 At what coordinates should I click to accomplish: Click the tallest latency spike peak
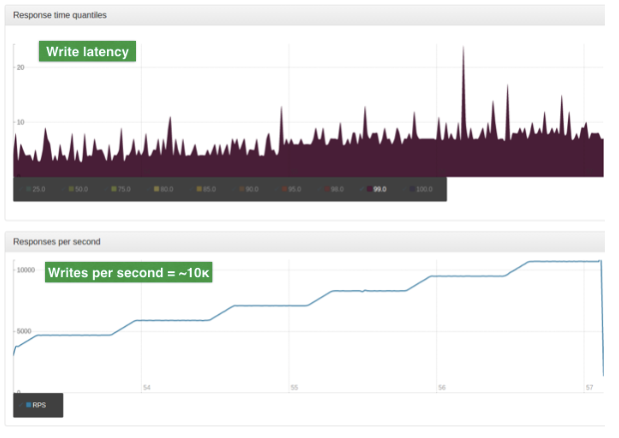tap(463, 48)
